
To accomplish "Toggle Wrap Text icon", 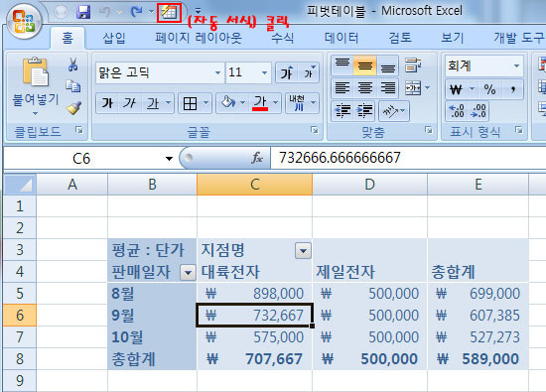I will pos(413,65).
